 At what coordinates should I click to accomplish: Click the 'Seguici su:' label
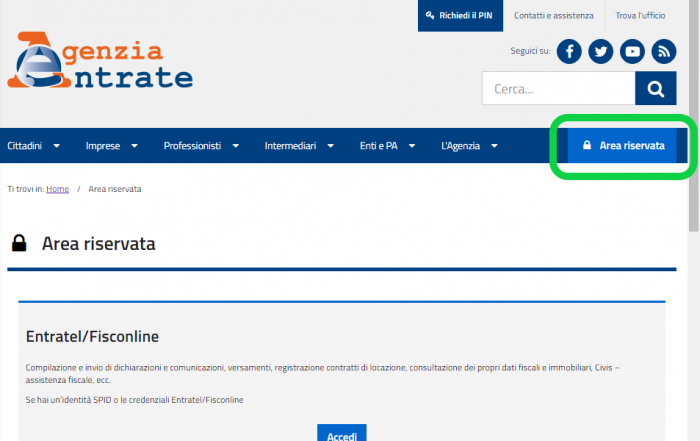[x=530, y=51]
